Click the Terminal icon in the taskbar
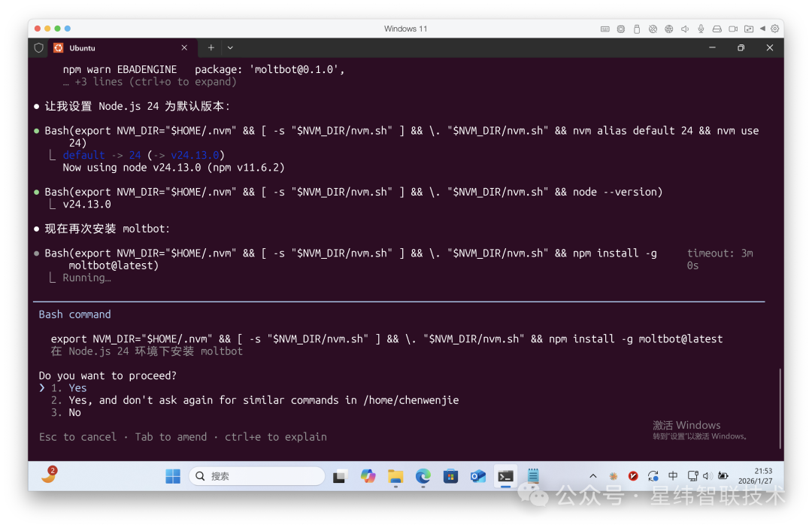The width and height of the screenshot is (812, 528). [505, 476]
